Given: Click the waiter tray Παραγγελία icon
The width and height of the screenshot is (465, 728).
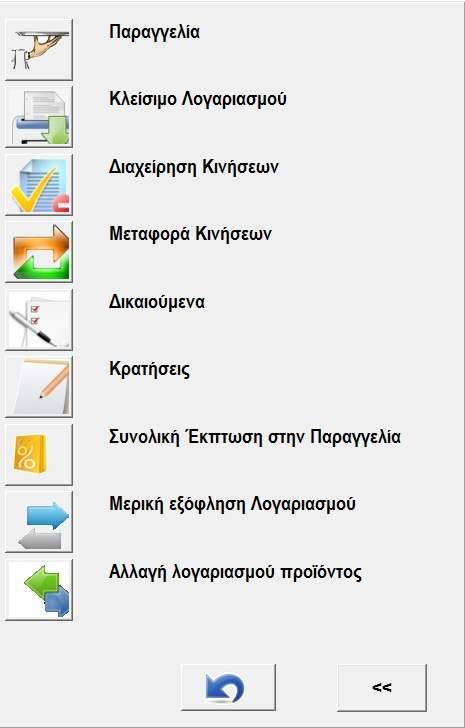Looking at the screenshot, I should tap(39, 49).
